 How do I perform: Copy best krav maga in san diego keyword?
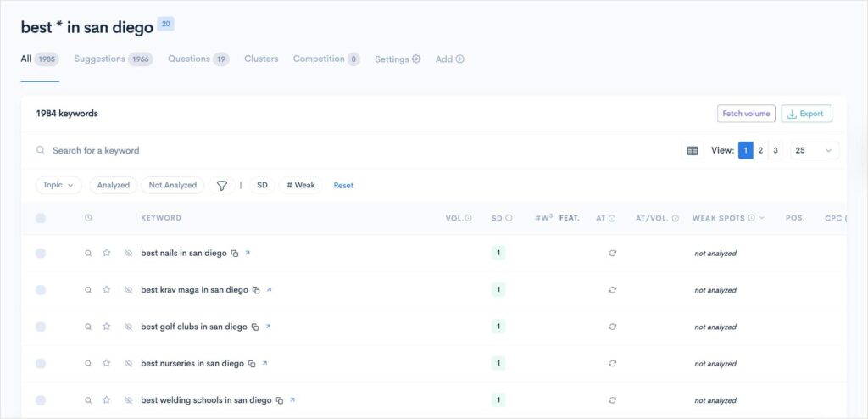pos(256,290)
